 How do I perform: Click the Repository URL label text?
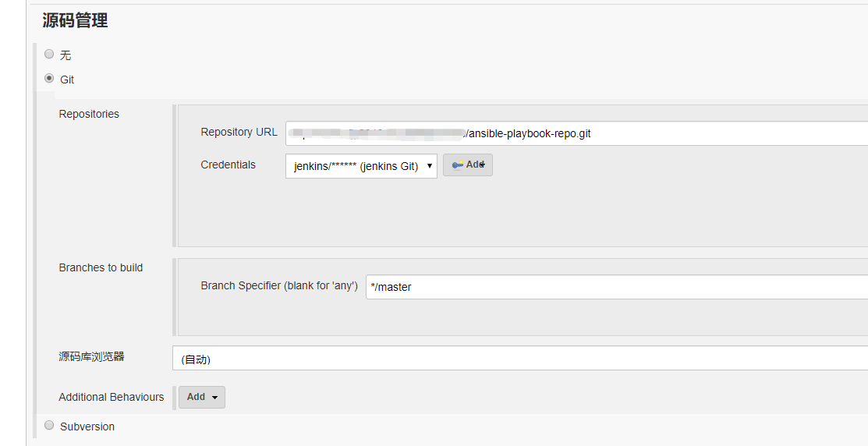[239, 132]
